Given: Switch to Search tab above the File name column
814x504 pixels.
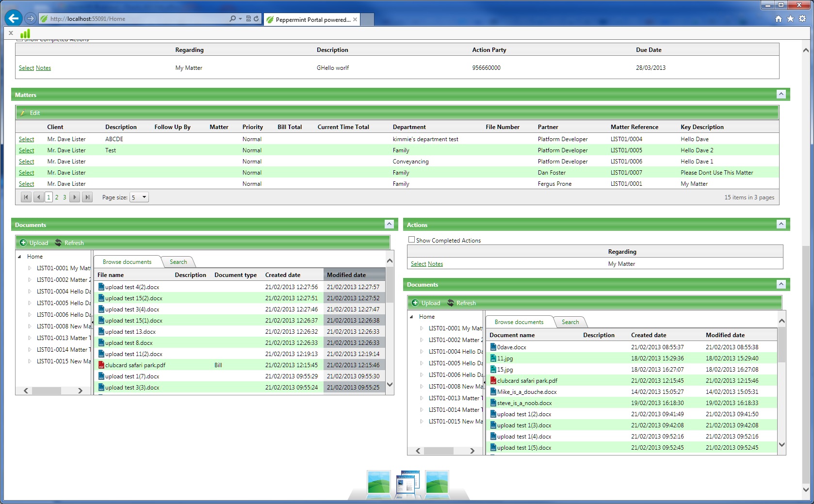Looking at the screenshot, I should click(x=178, y=262).
